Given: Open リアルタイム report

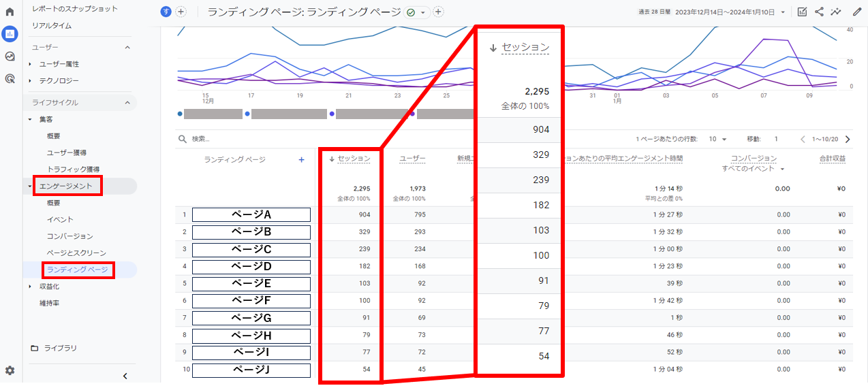Looking at the screenshot, I should pyautogui.click(x=52, y=25).
